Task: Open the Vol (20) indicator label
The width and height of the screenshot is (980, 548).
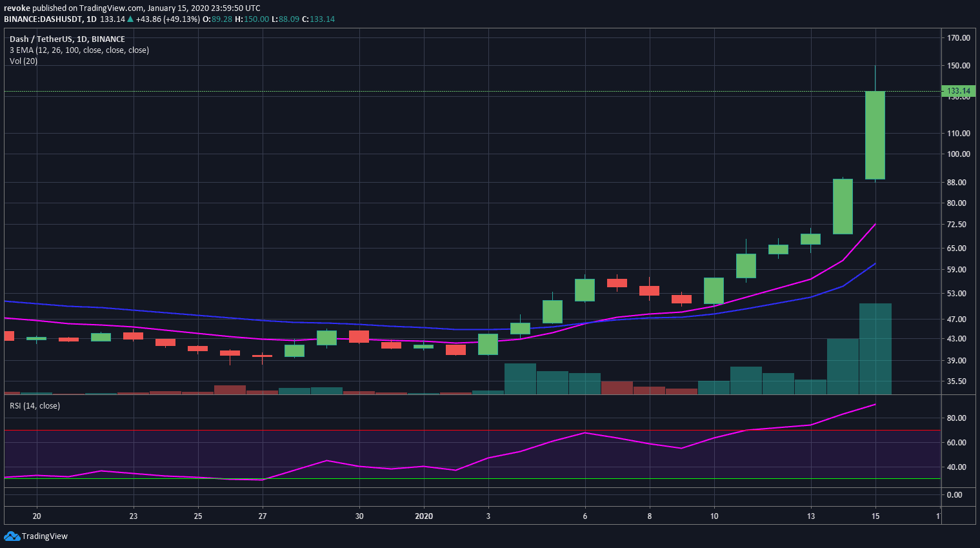Action: point(23,61)
